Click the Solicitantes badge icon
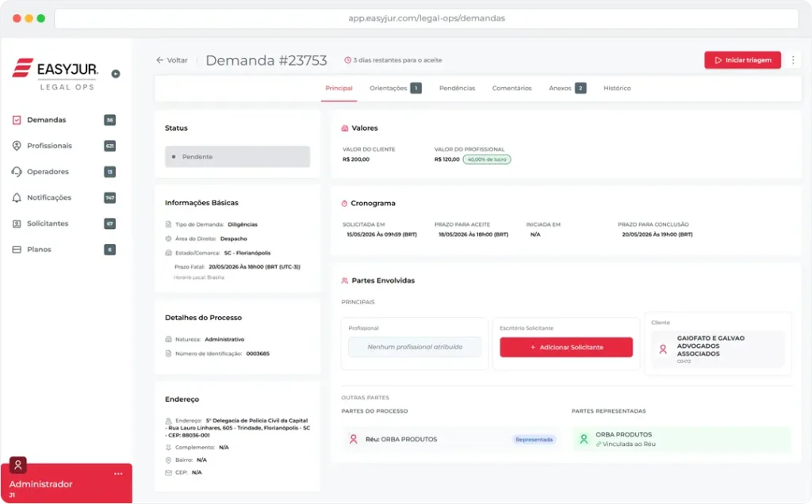 (17, 223)
